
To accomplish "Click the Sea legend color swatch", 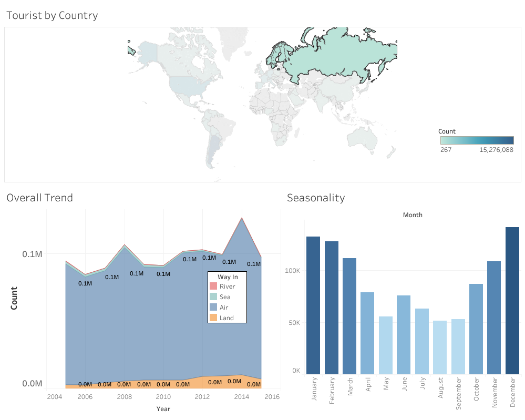I will point(213,297).
